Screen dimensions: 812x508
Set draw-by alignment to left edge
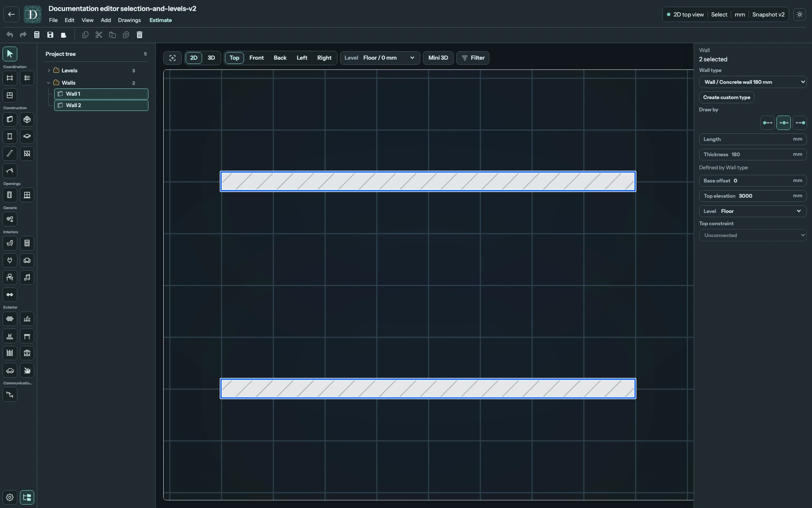coord(768,123)
